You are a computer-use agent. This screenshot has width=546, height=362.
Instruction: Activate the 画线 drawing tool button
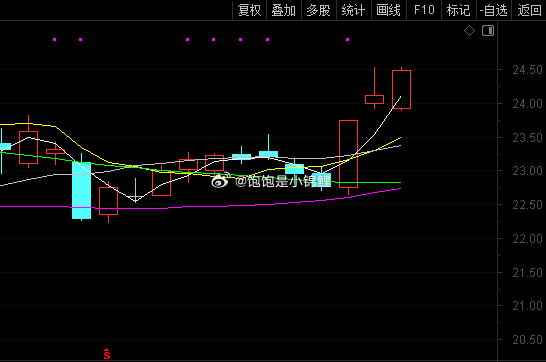(389, 10)
